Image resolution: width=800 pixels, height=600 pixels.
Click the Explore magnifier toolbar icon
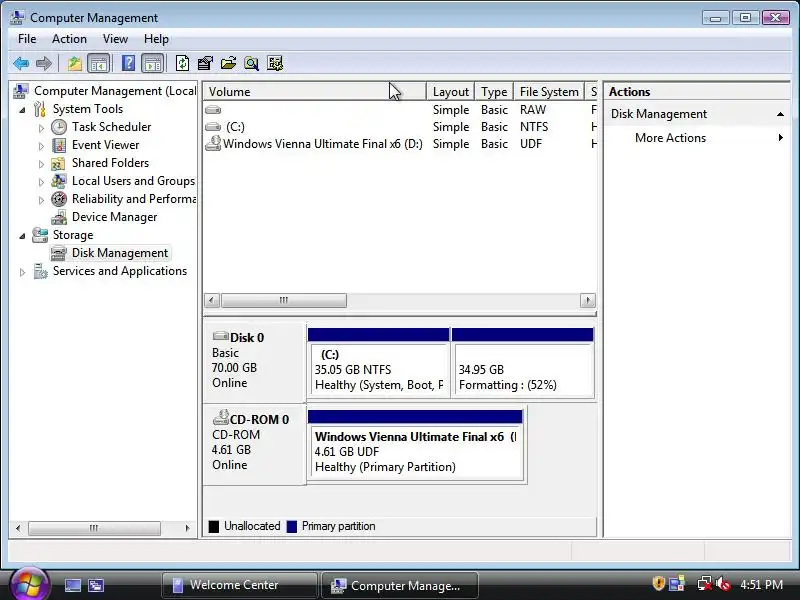251,63
